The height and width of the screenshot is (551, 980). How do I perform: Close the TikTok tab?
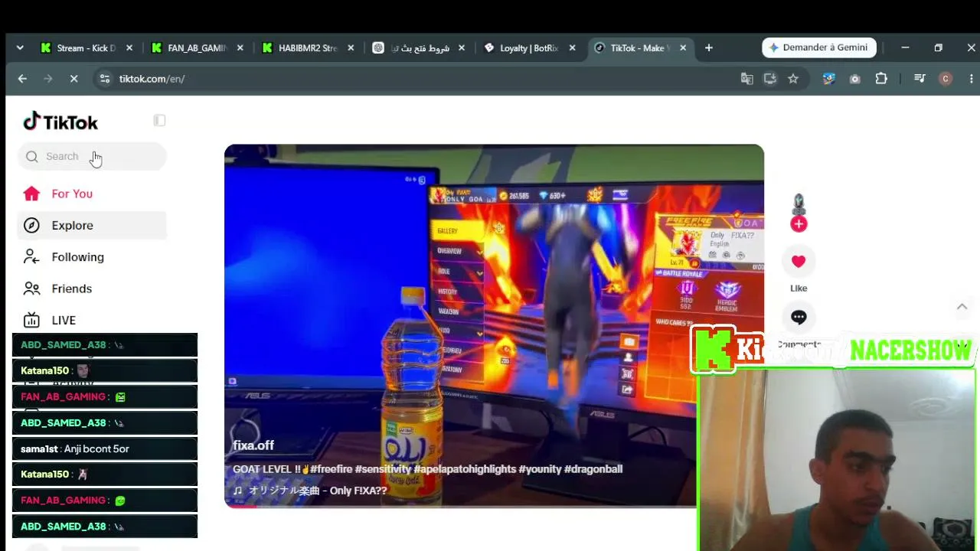pyautogui.click(x=683, y=47)
